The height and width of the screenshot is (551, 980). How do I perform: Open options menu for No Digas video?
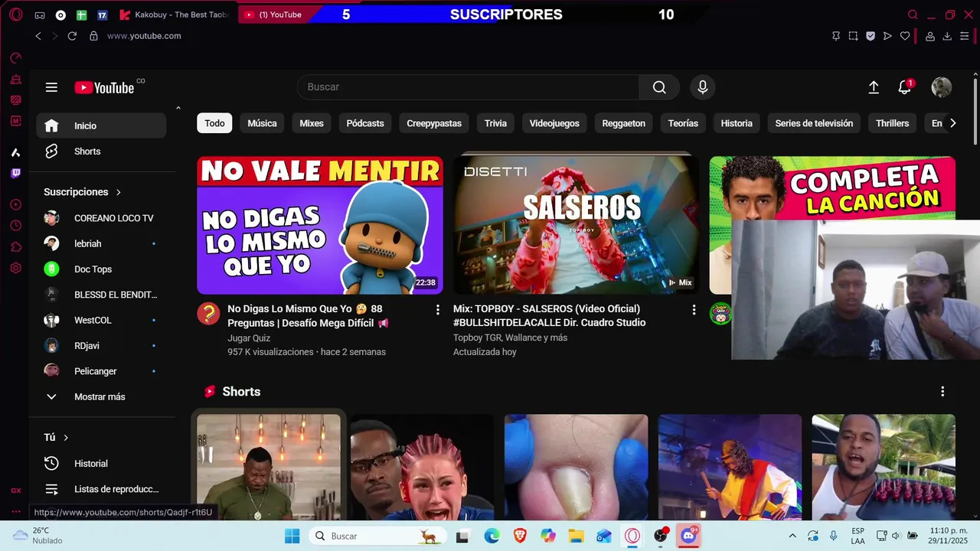click(438, 310)
